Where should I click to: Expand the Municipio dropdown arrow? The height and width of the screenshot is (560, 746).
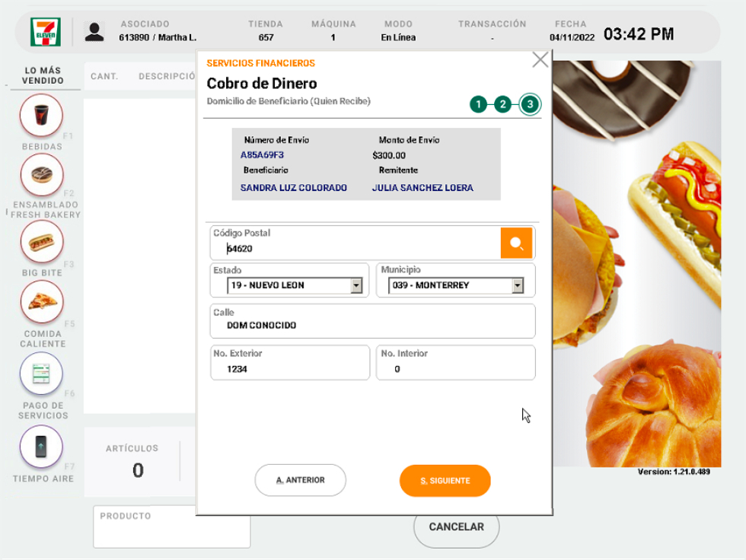click(518, 286)
